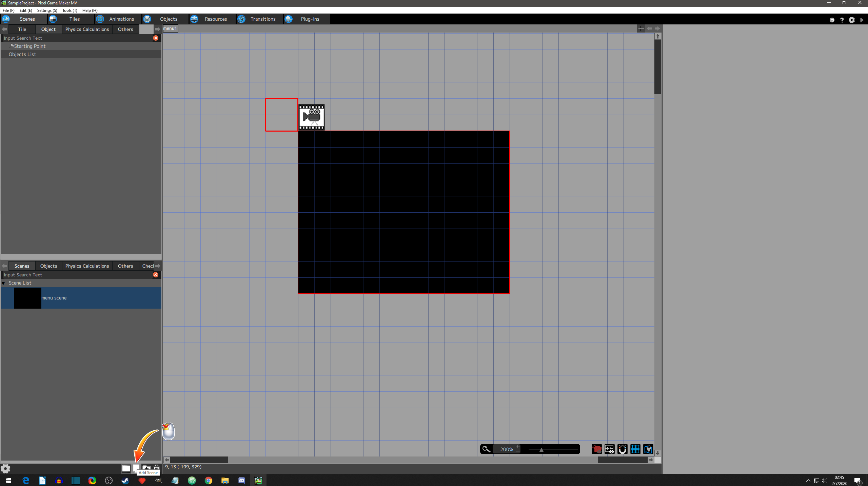Viewport: 868px width, 486px height.
Task: Open the Tools (T) menu
Action: point(70,10)
